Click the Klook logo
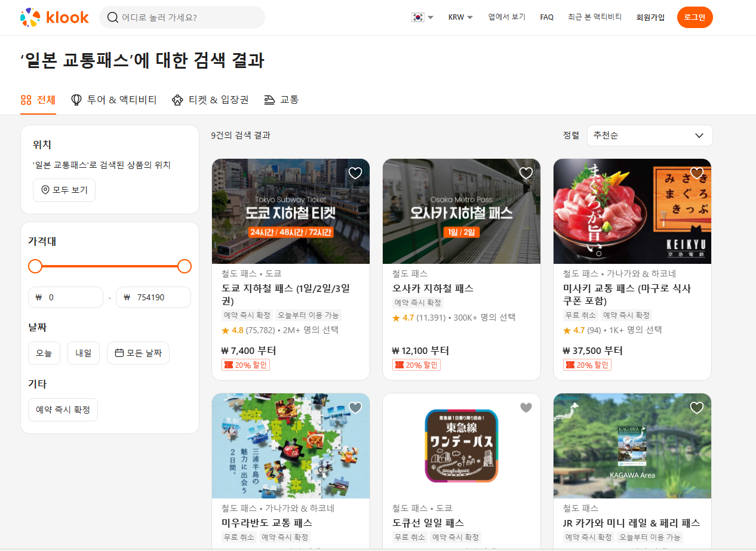 point(54,17)
